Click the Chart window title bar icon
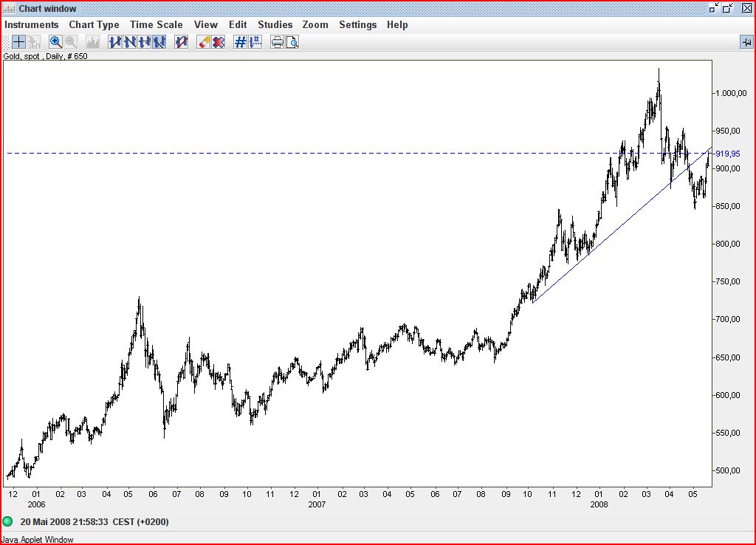The width and height of the screenshot is (756, 545). click(9, 9)
